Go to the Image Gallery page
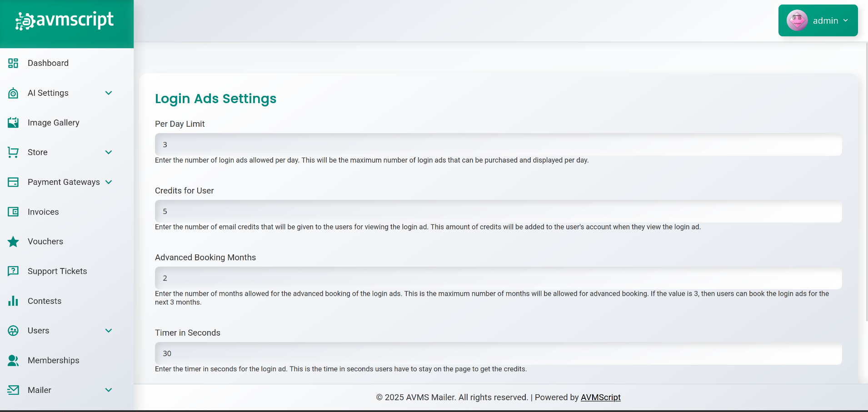 click(53, 123)
